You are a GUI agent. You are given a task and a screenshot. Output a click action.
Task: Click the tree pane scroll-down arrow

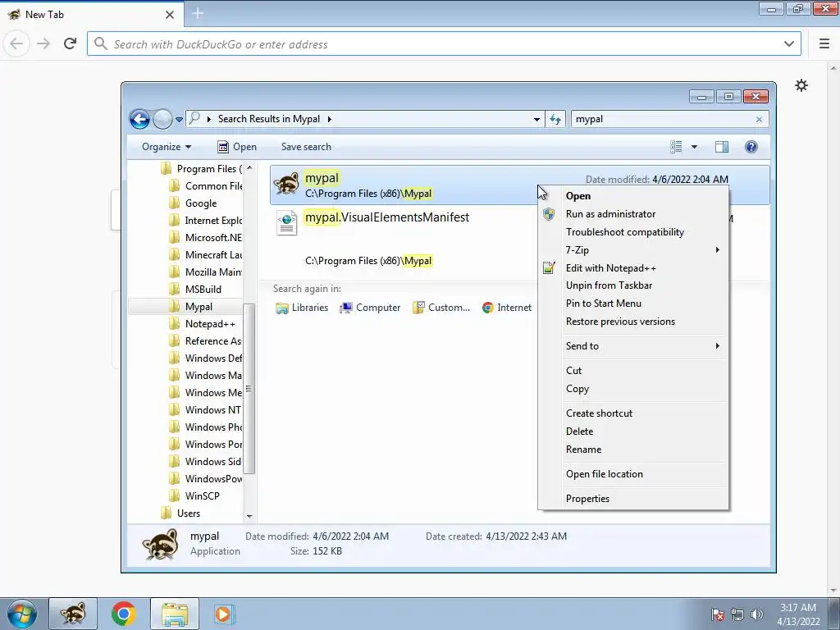click(x=249, y=516)
